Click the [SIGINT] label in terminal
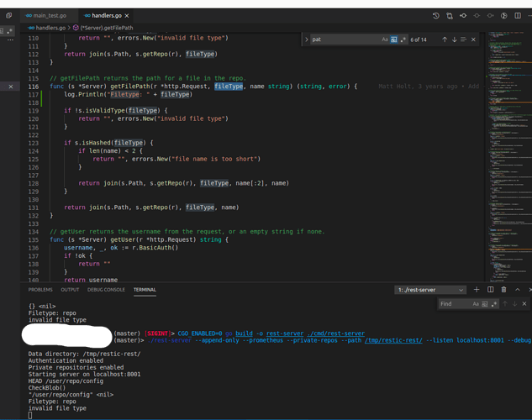This screenshot has width=532, height=420. click(158, 333)
